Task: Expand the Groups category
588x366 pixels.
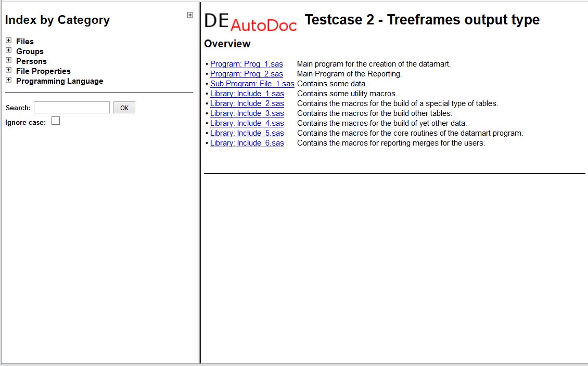Action: click(8, 50)
